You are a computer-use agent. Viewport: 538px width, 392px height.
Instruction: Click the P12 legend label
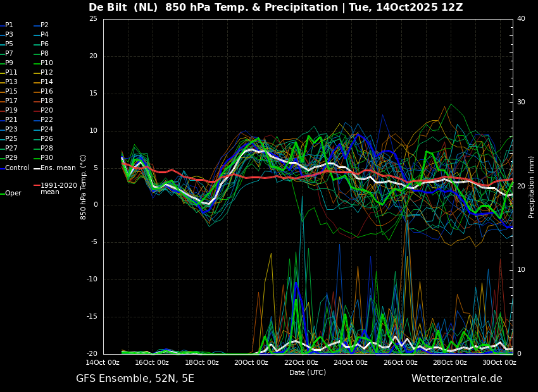point(47,72)
